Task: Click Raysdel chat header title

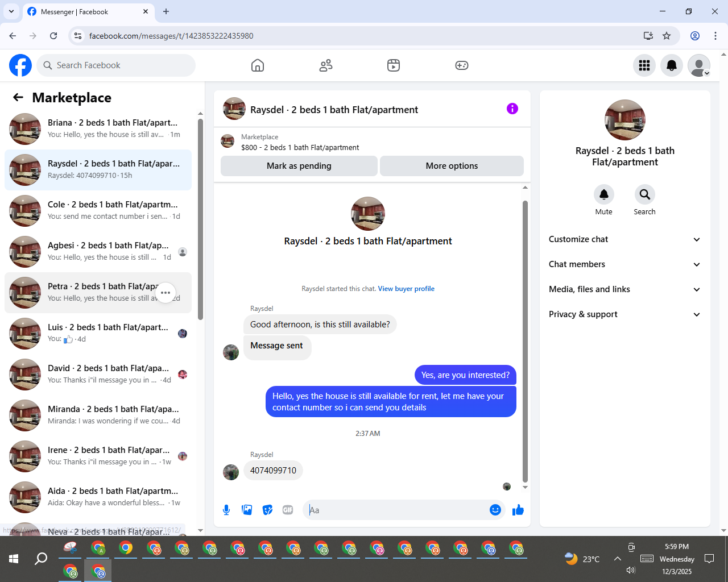Action: (x=334, y=110)
